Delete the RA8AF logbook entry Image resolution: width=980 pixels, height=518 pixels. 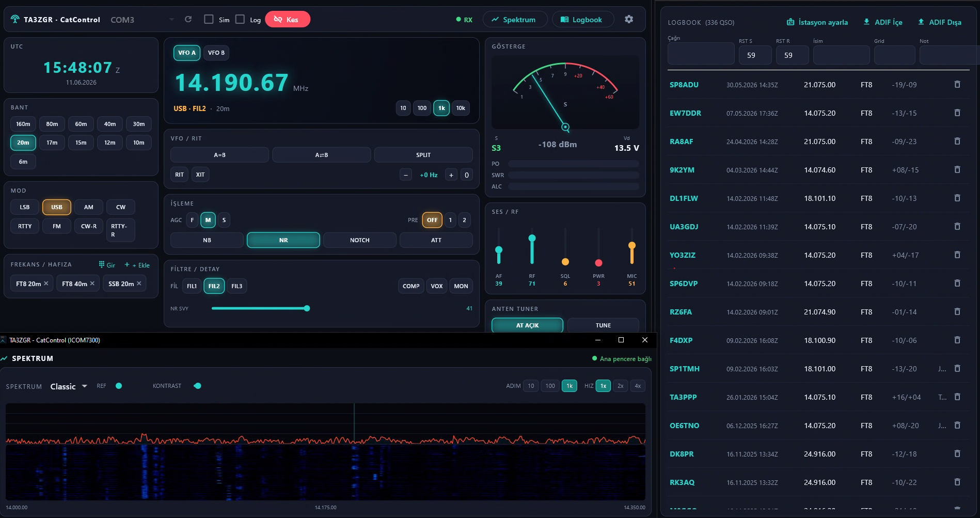pyautogui.click(x=957, y=141)
